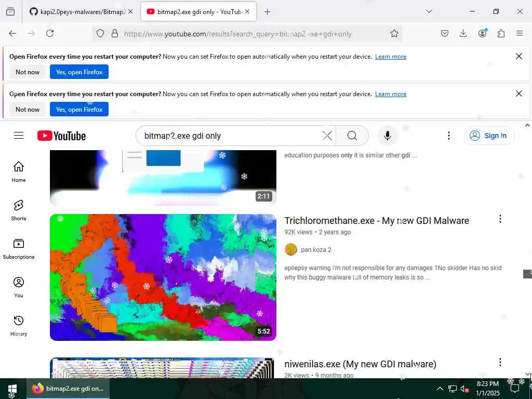Click pan koza 2 channel avatar

[x=291, y=249]
